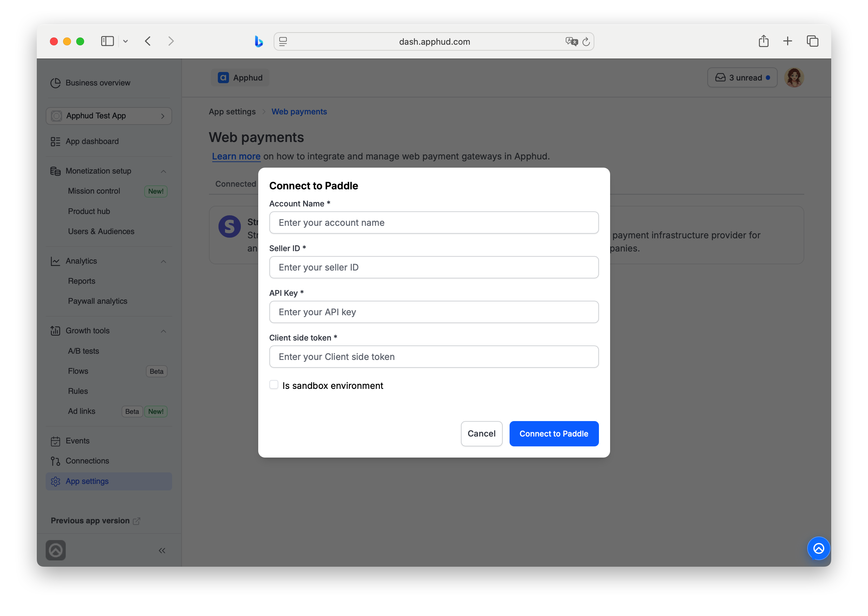Collapse the Monetization setup section
Viewport: 868px width, 616px height.
point(163,171)
